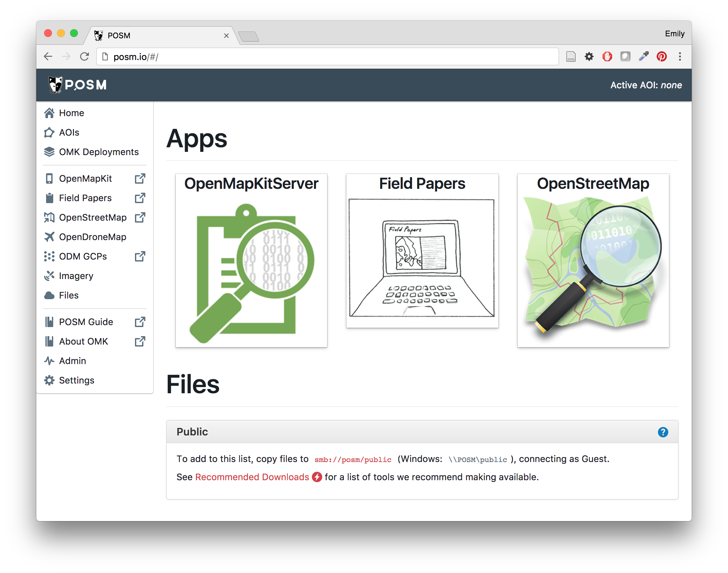Click the posm.io address bar
The height and width of the screenshot is (573, 728).
coord(327,57)
